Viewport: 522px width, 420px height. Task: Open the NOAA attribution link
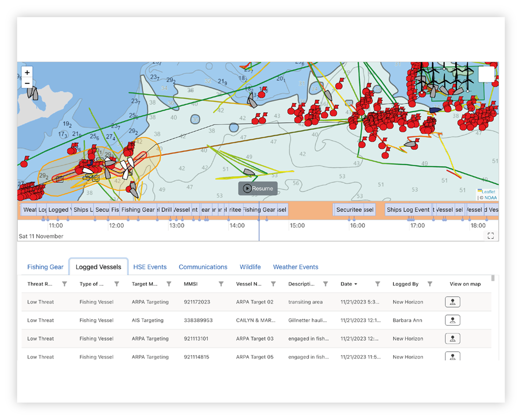(490, 198)
